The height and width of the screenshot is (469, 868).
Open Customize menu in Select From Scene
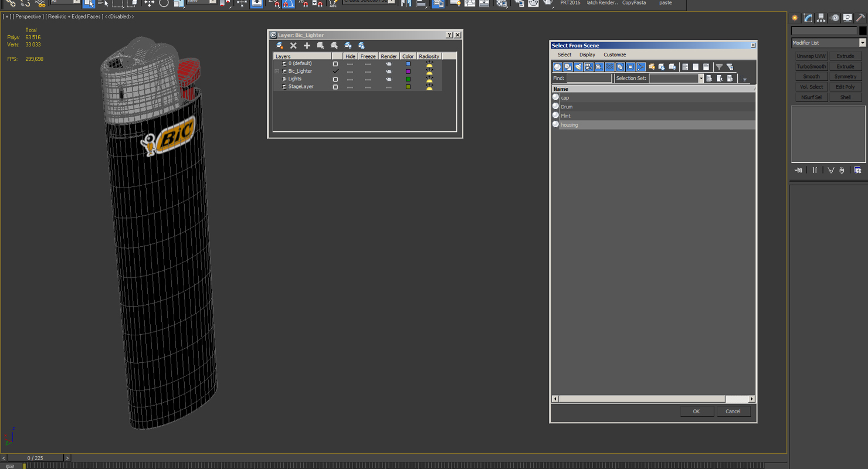click(x=615, y=55)
